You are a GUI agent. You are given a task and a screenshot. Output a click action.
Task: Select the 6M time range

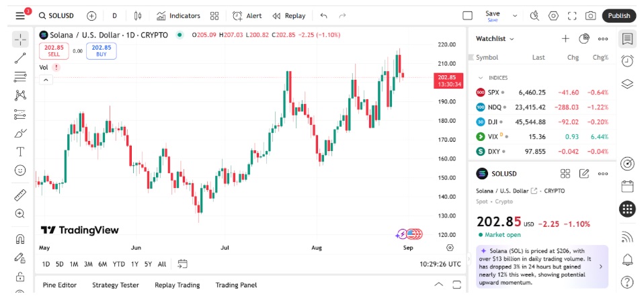point(103,264)
